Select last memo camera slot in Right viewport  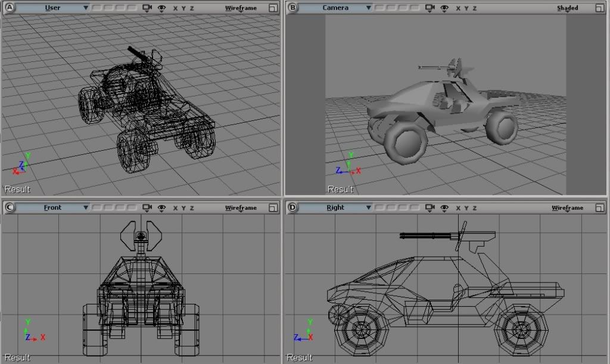click(x=415, y=208)
